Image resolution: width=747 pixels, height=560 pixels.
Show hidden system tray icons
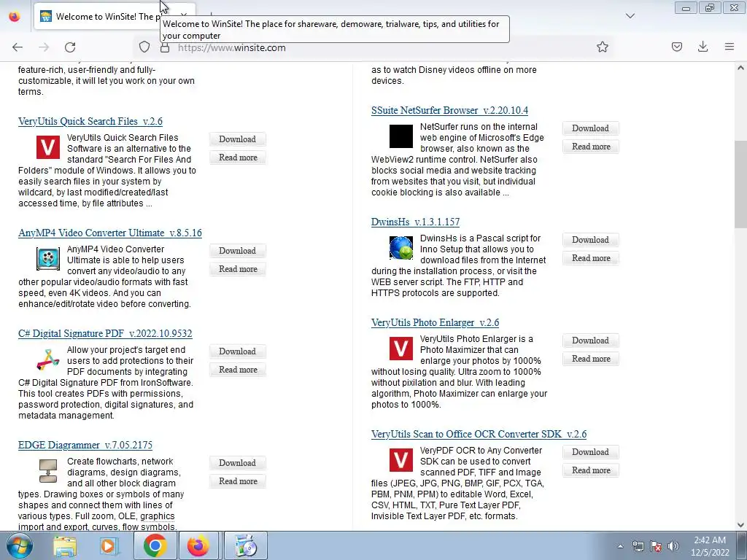point(620,546)
